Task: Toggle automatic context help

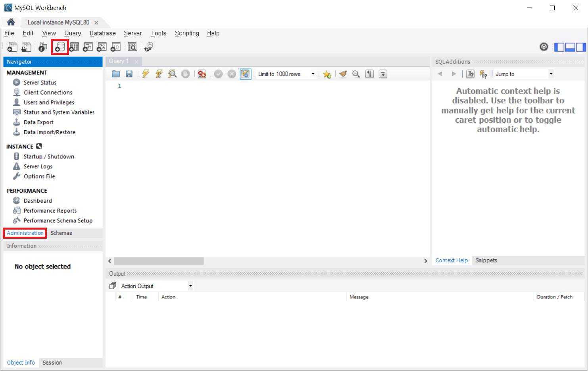Action: point(483,74)
